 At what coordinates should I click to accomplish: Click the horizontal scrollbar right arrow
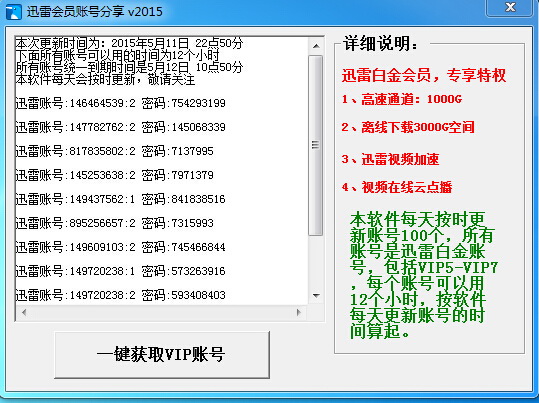tap(298, 312)
